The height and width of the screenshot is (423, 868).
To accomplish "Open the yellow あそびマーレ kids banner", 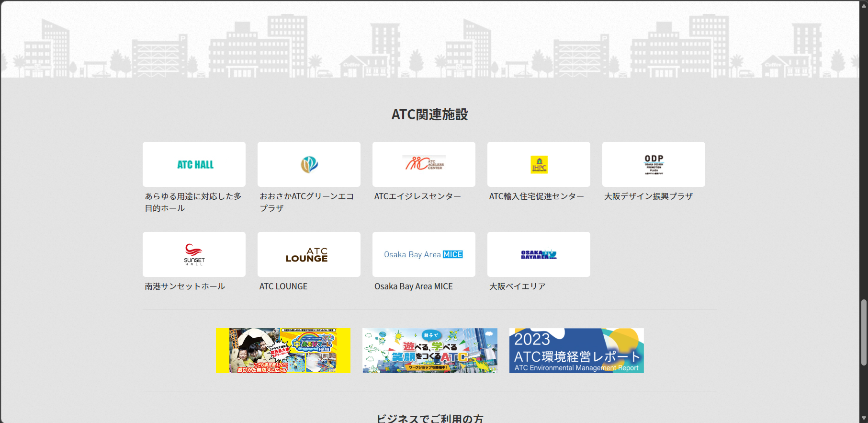I will (x=283, y=351).
